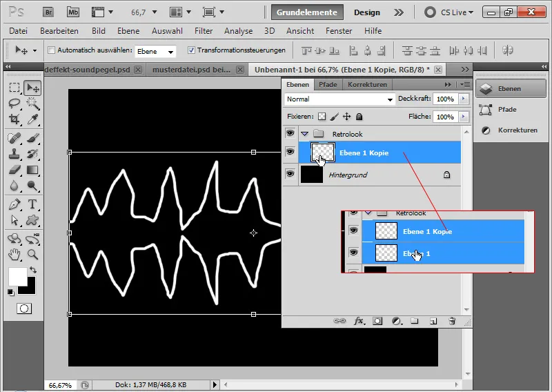Disable Transformationssteuerungen checkbox
Screen dimensions: 552x392
pyautogui.click(x=191, y=50)
